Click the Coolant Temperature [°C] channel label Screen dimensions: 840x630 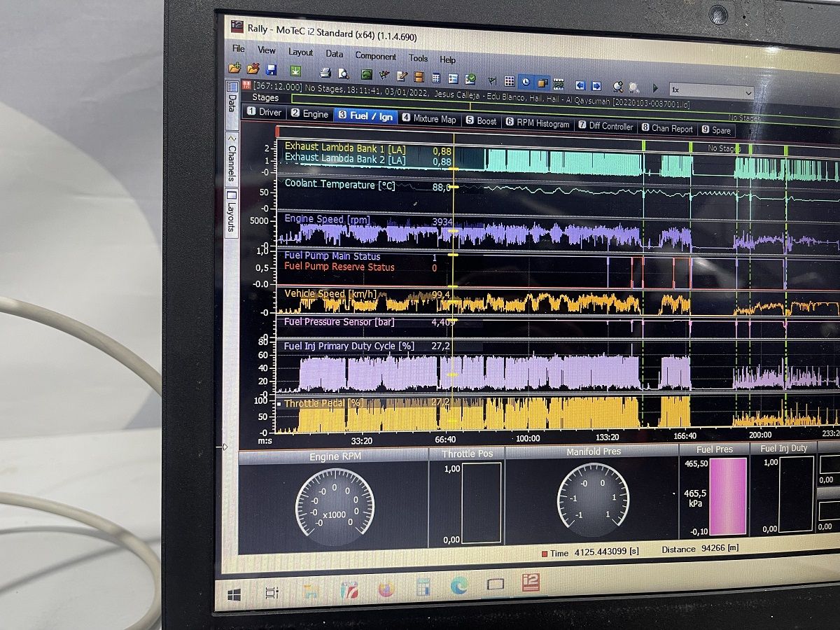[339, 185]
